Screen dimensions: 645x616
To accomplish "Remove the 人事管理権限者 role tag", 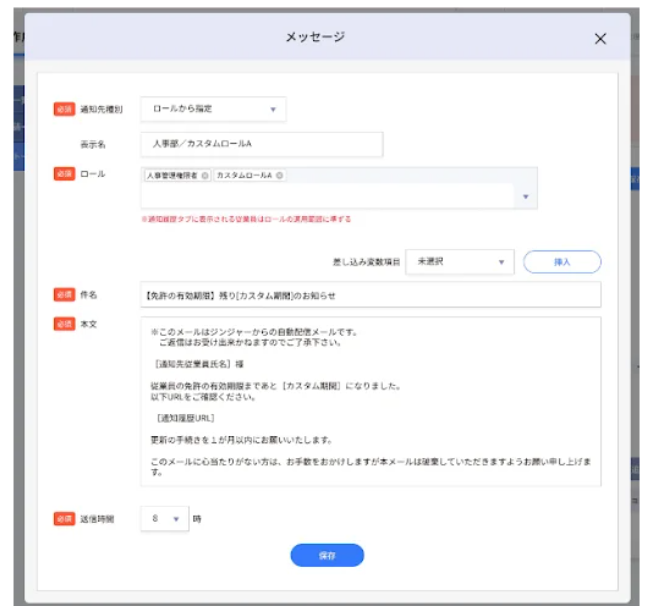I will pos(205,175).
